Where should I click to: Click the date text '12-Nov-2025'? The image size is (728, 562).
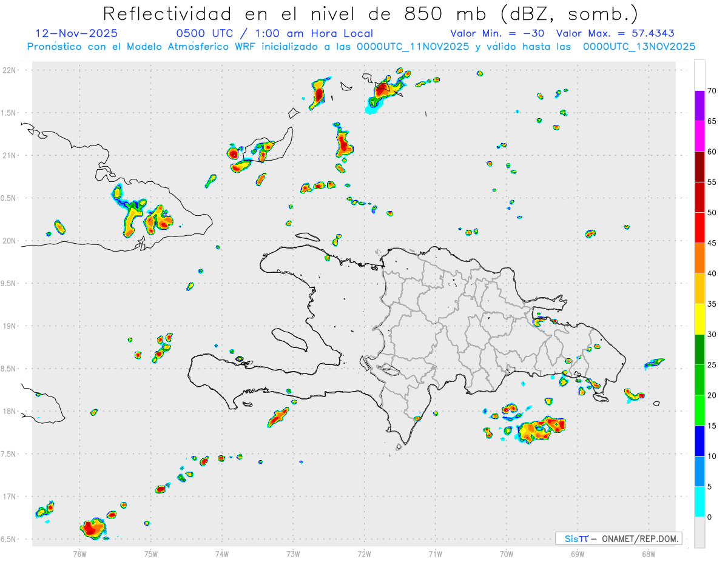tap(76, 33)
